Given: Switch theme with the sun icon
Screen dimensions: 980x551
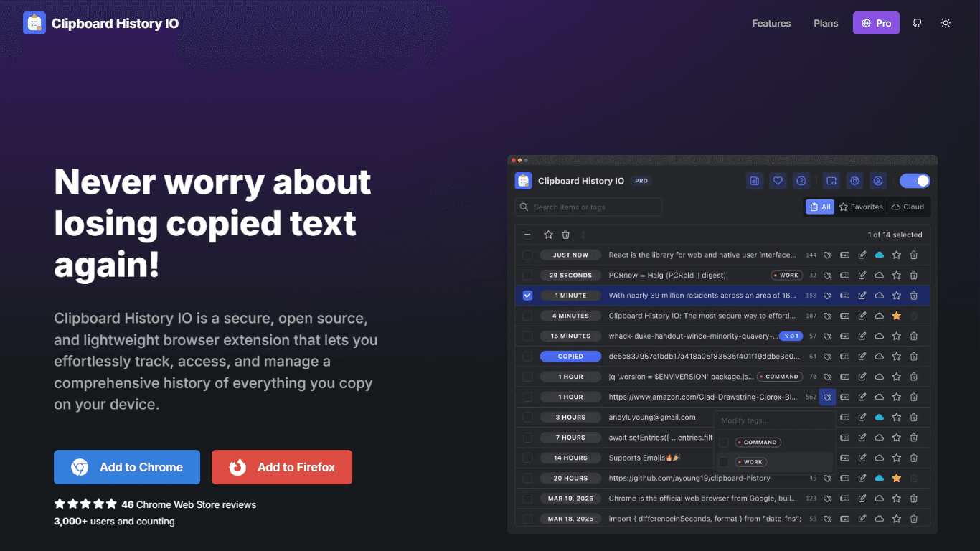Looking at the screenshot, I should pos(946,23).
